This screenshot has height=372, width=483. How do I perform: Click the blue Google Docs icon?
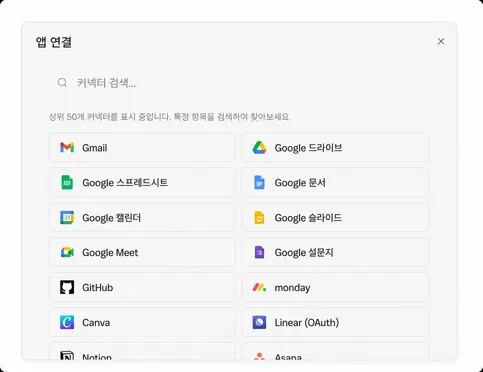(x=259, y=182)
